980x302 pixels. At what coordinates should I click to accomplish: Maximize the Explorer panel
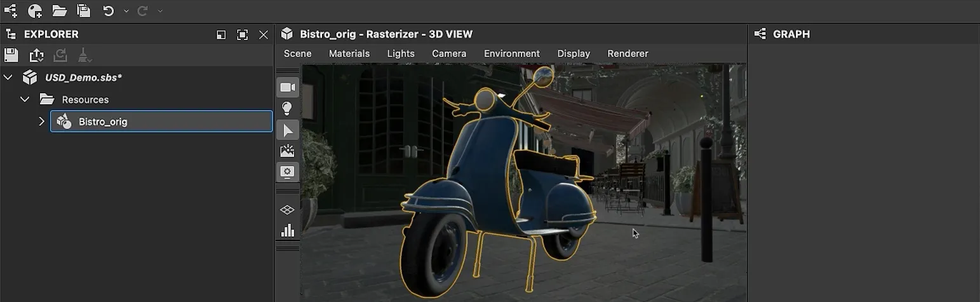click(242, 35)
